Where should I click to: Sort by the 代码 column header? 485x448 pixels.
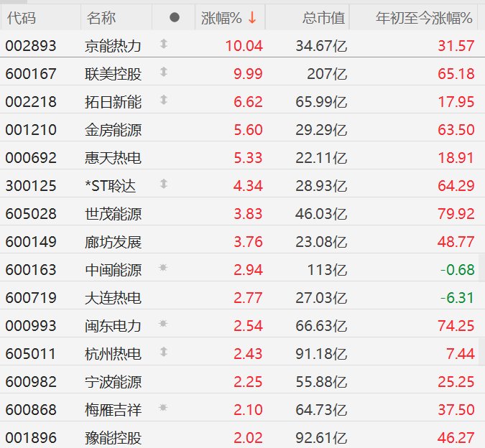click(21, 17)
